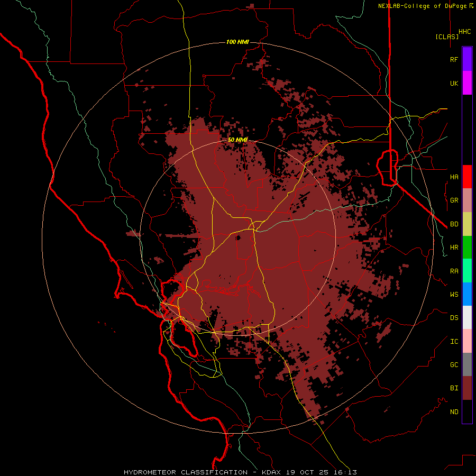The height and width of the screenshot is (476, 476).
Task: Click the 'GC' legend label
Action: 454,365
